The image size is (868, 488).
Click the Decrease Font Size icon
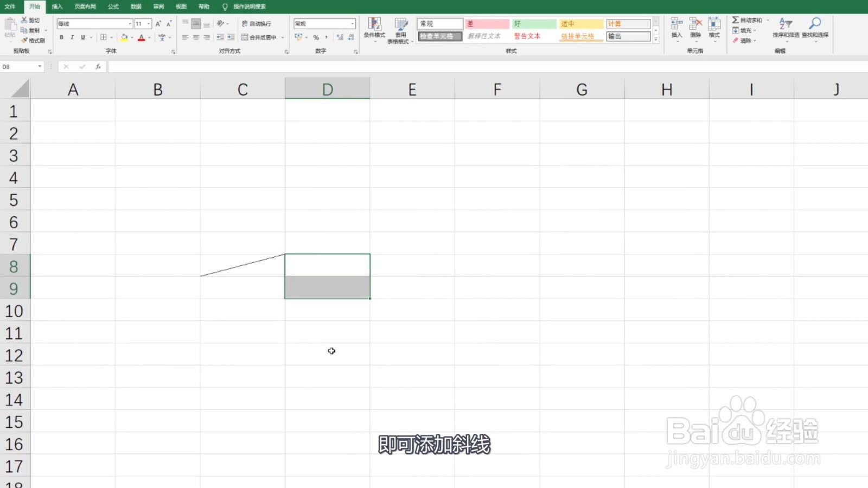169,24
